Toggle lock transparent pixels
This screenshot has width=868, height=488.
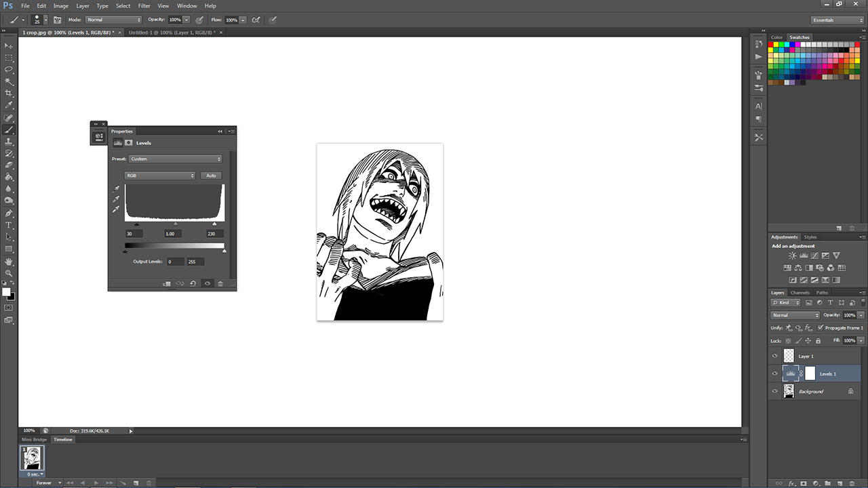click(789, 340)
